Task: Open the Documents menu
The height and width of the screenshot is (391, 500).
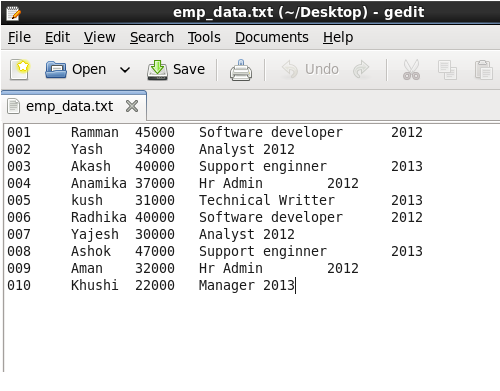Action: point(271,37)
